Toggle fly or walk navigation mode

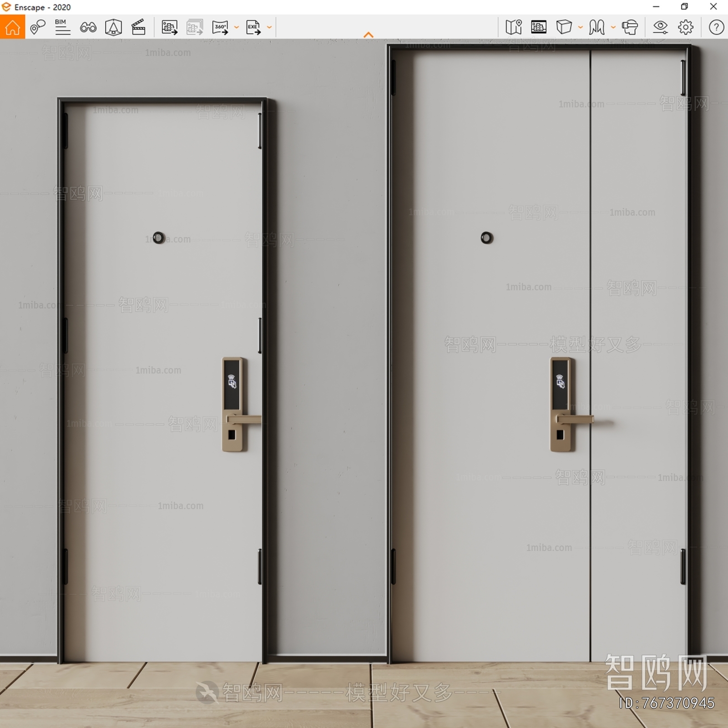coord(597,27)
